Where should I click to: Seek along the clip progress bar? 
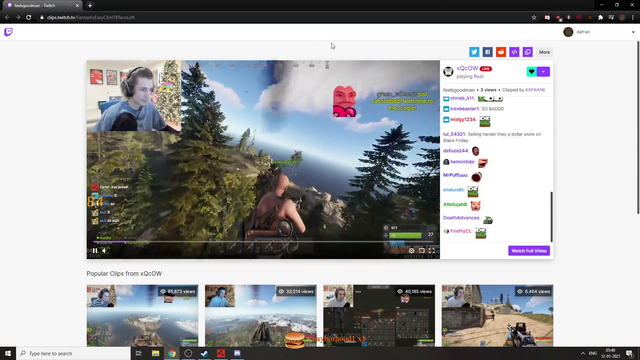[263, 242]
